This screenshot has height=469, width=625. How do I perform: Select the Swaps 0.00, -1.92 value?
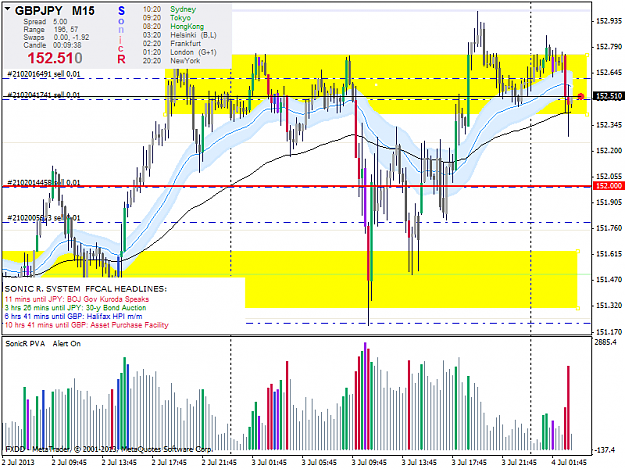56,37
